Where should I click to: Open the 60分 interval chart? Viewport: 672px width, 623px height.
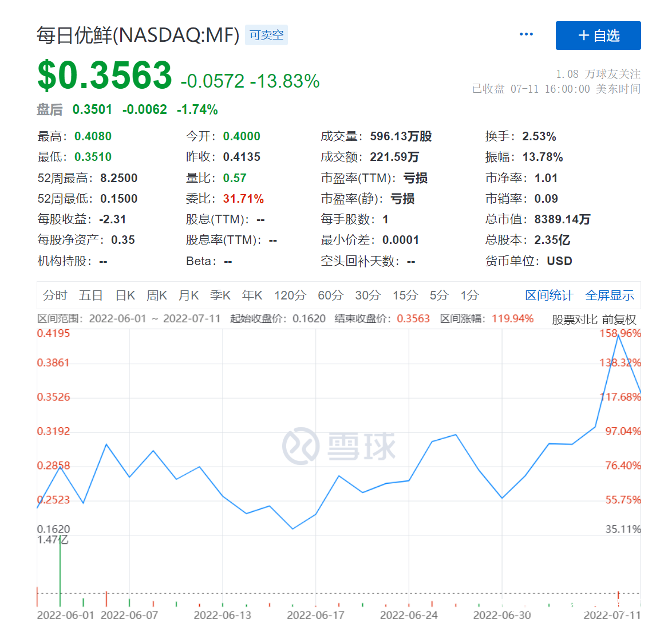point(330,295)
